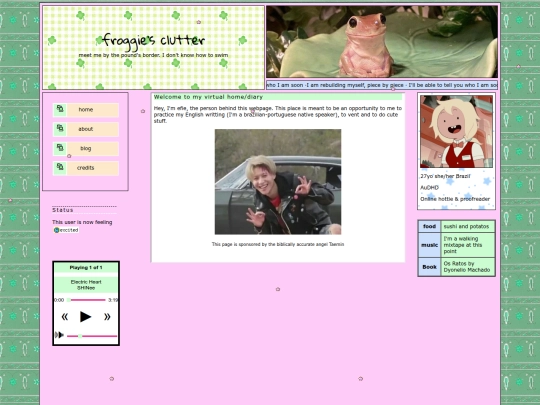Click the pound's border tagline text
540x405 pixels.
(153, 55)
